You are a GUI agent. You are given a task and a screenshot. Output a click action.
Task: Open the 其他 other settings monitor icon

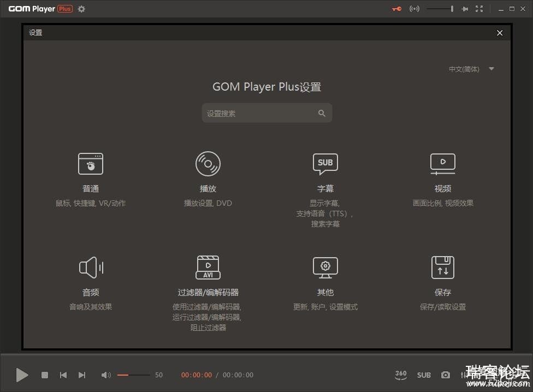coord(325,268)
